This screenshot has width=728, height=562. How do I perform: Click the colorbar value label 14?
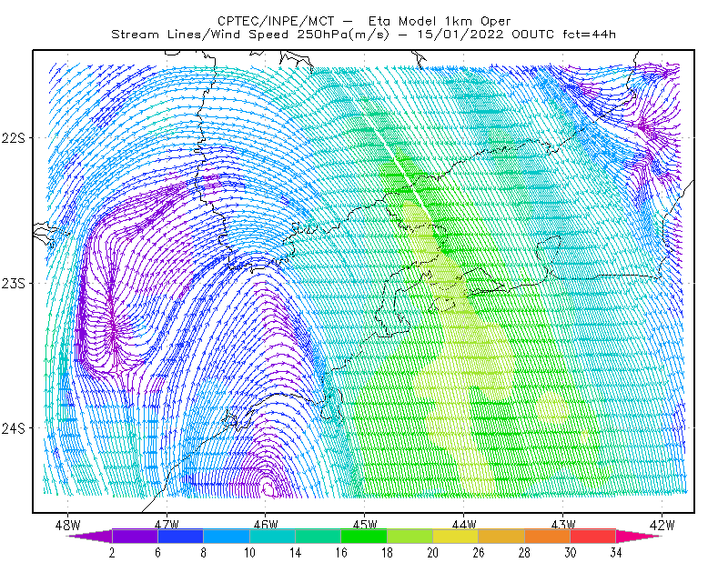[x=295, y=553]
